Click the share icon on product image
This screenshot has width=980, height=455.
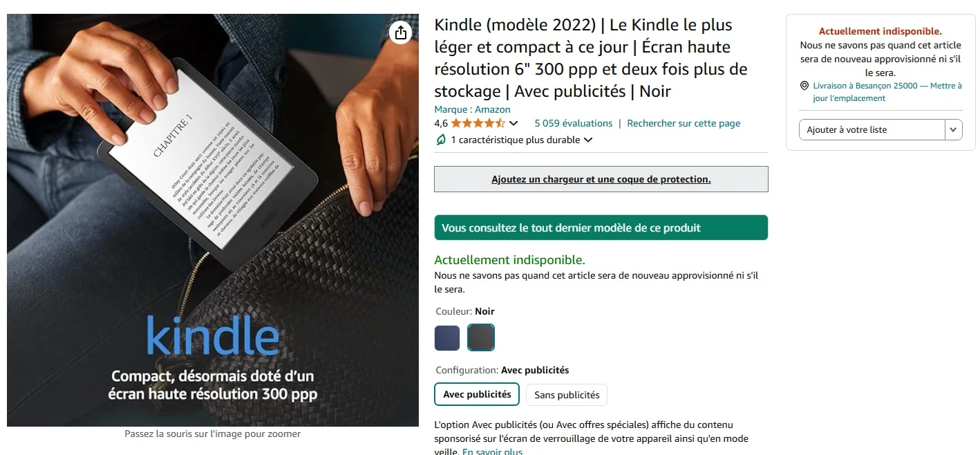[400, 32]
